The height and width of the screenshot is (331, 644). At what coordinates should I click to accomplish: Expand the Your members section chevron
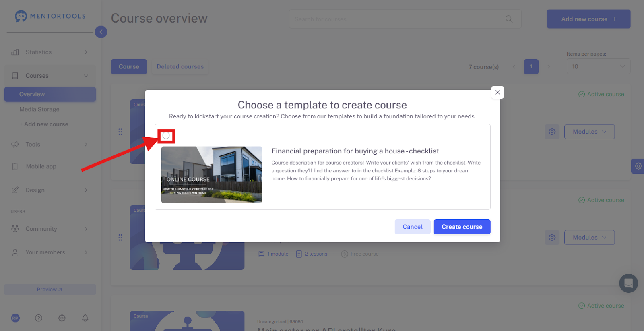tap(86, 252)
